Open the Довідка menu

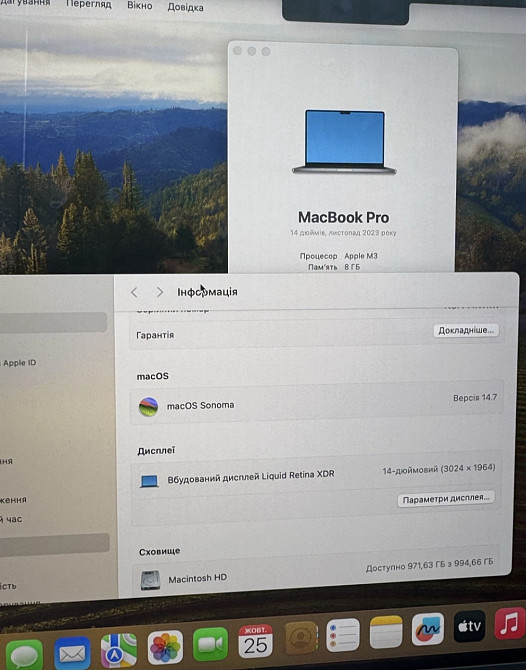click(x=185, y=7)
